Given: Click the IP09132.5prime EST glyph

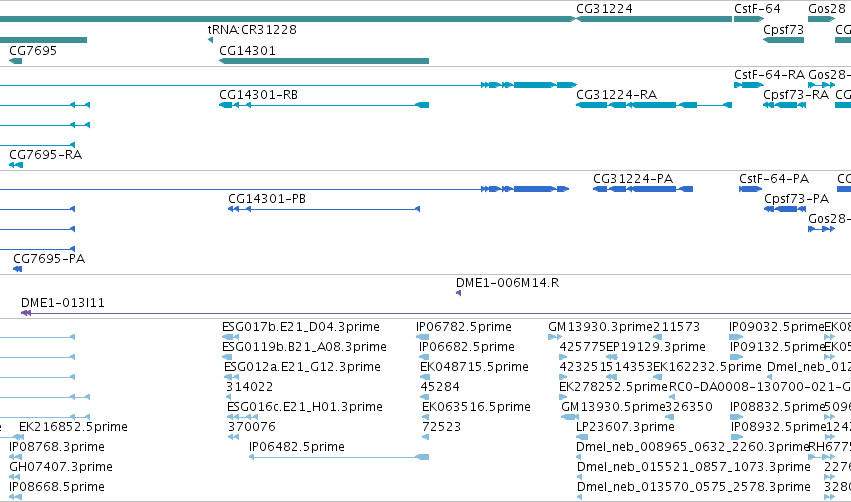Looking at the screenshot, I should point(736,357).
